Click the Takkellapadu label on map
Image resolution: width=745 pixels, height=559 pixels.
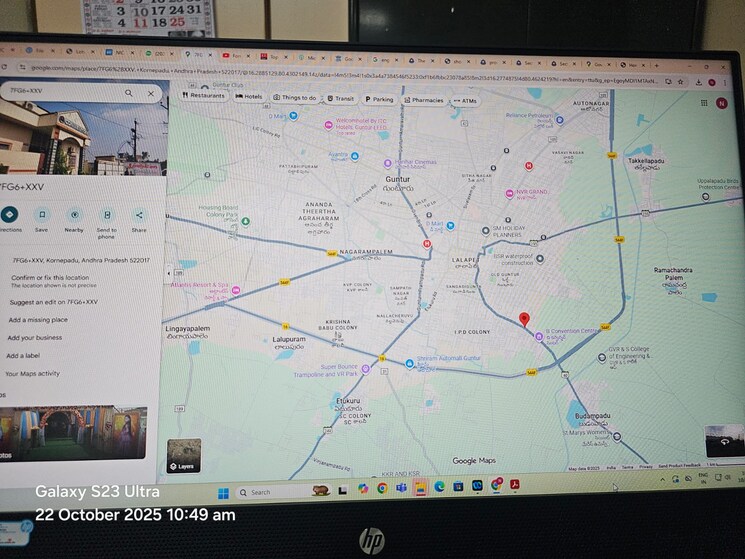click(x=646, y=161)
